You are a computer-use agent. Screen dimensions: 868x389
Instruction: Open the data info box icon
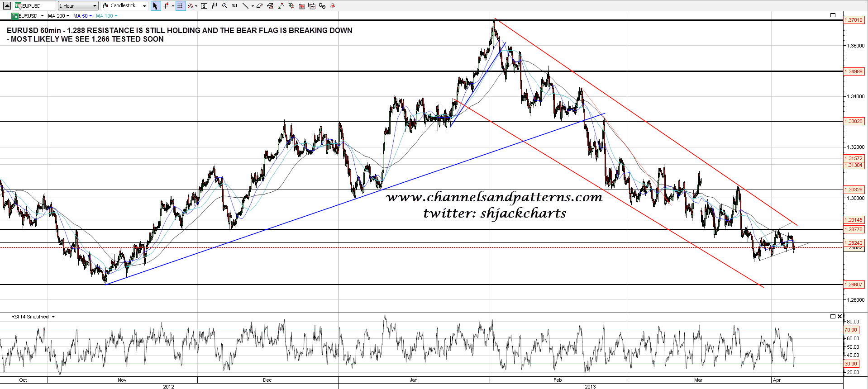[204, 6]
